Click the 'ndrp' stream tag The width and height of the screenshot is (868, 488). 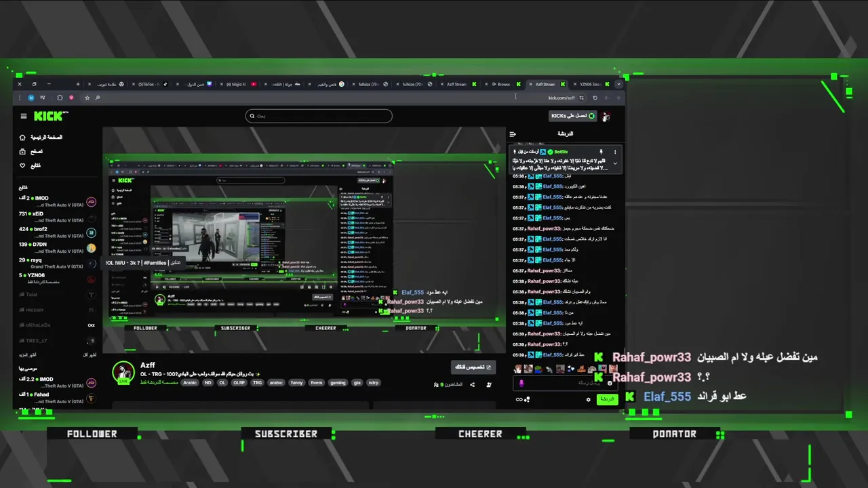[372, 383]
